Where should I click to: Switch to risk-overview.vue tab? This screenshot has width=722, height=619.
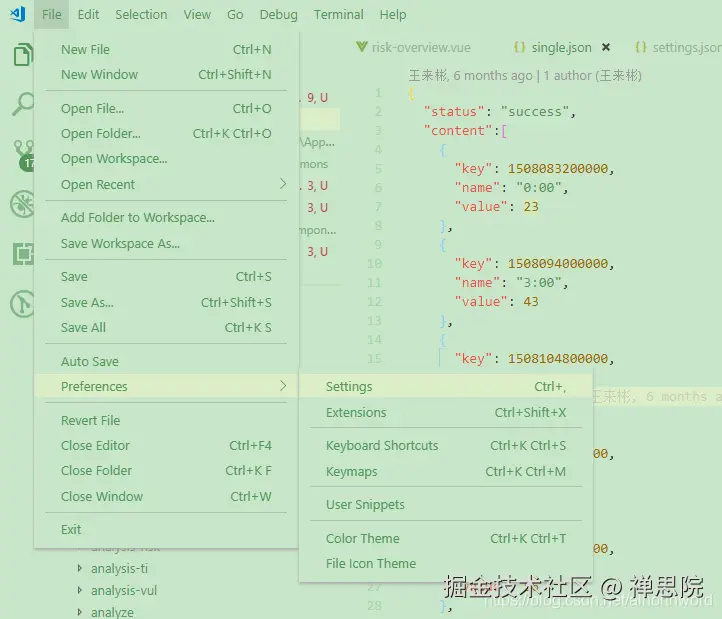click(x=413, y=47)
